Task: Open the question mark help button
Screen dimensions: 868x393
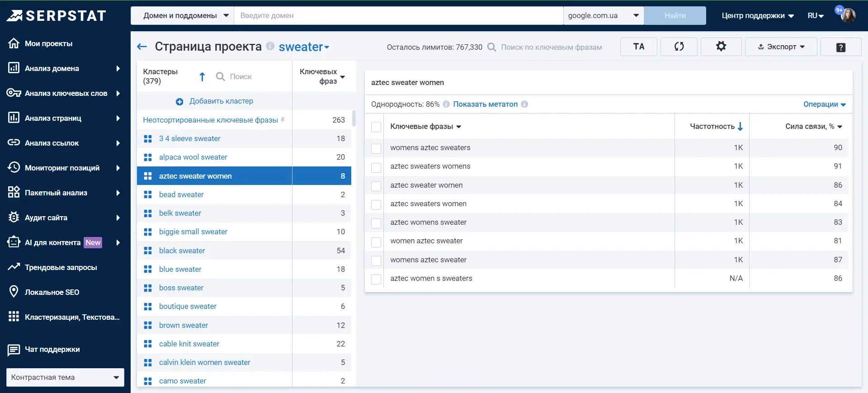Action: tap(841, 47)
